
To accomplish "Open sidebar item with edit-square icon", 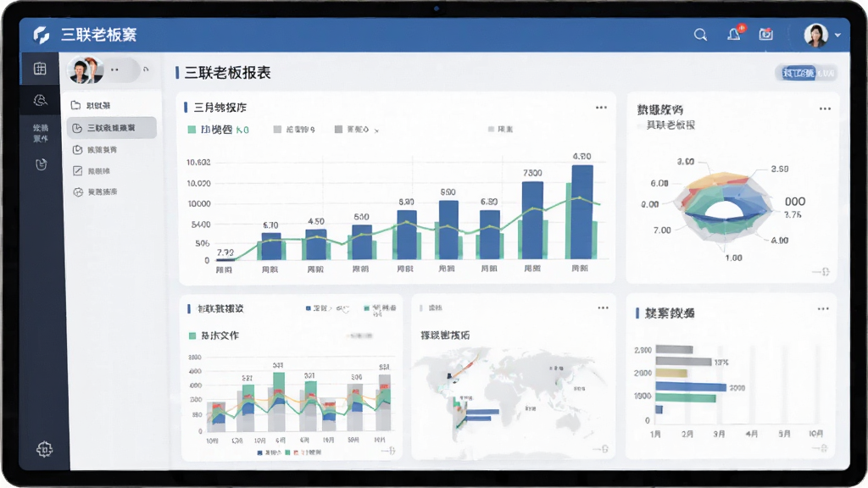I will [92, 171].
